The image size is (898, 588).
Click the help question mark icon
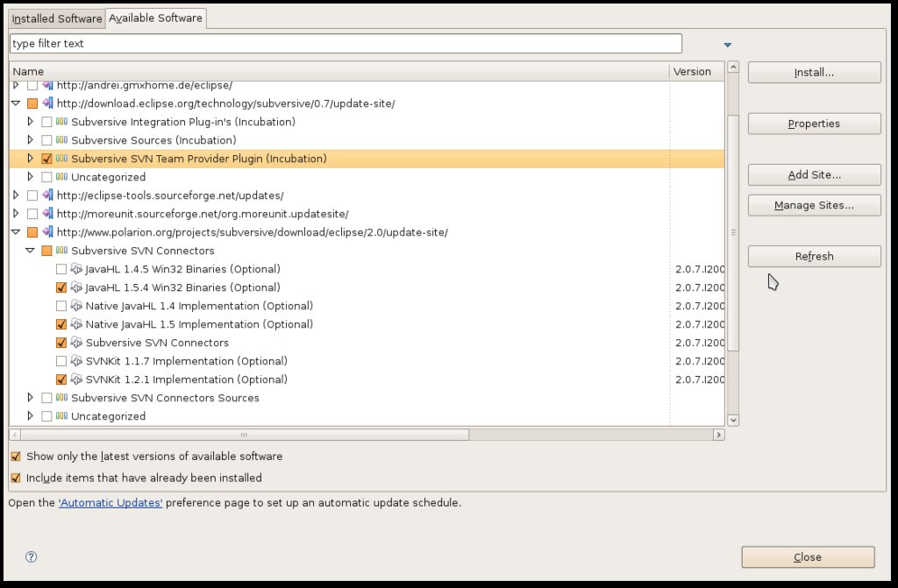click(31, 556)
